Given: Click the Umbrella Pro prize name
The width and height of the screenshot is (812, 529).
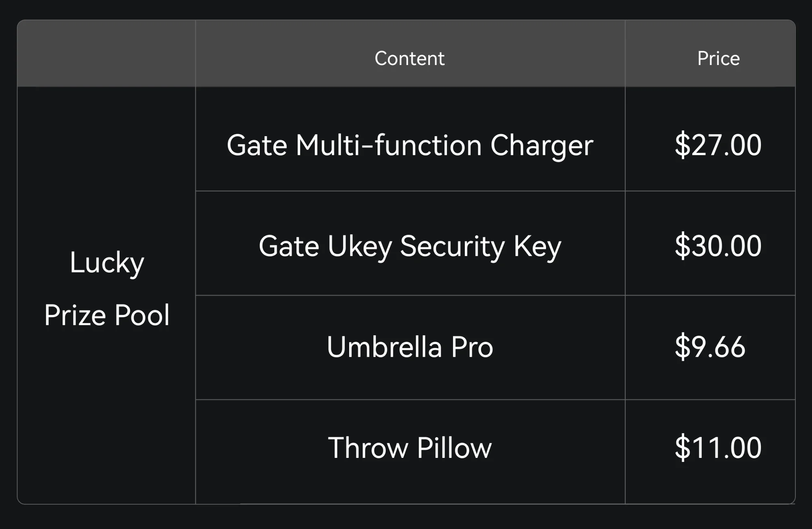Looking at the screenshot, I should (x=410, y=347).
